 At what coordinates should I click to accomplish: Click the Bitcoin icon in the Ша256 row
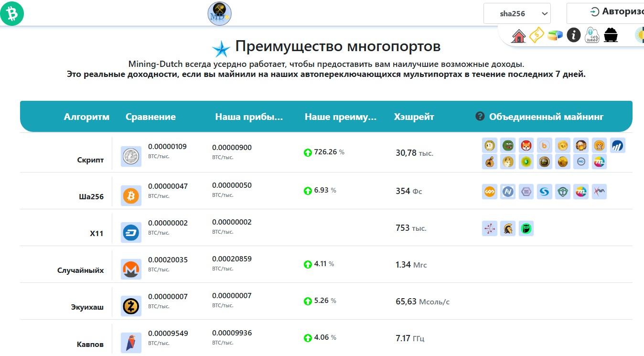tap(131, 195)
